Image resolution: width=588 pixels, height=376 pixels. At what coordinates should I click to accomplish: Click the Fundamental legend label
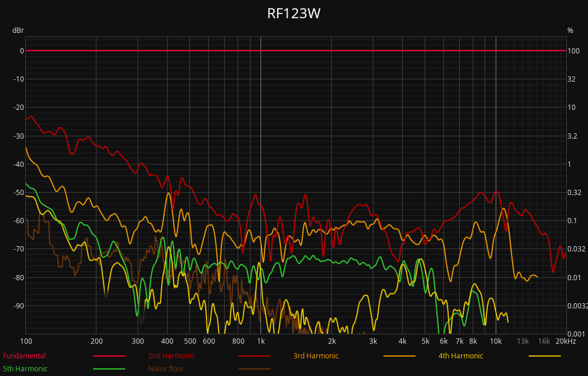pyautogui.click(x=24, y=356)
